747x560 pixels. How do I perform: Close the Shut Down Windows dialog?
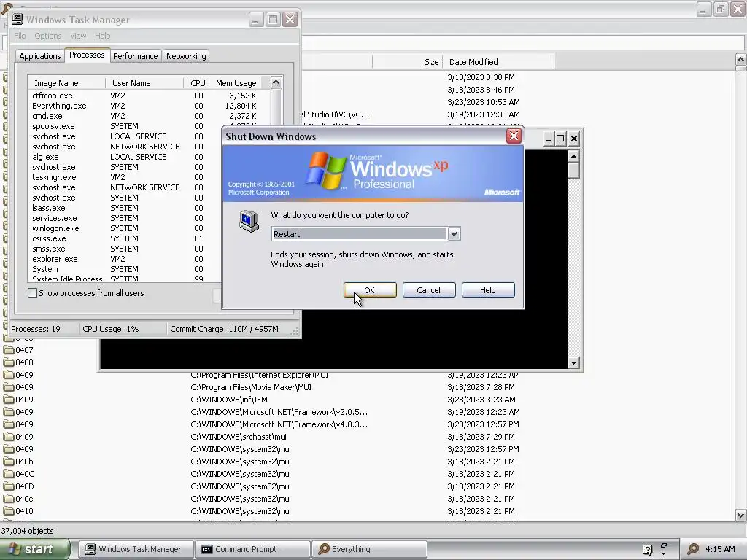(514, 136)
